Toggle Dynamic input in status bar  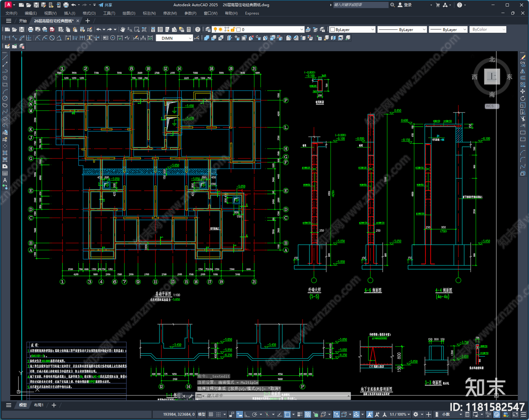click(x=239, y=414)
